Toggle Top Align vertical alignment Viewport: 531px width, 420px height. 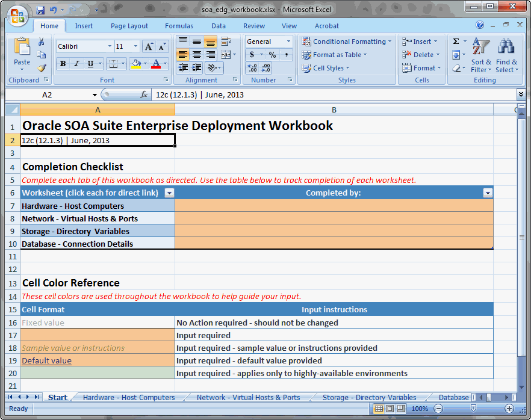pyautogui.click(x=183, y=42)
